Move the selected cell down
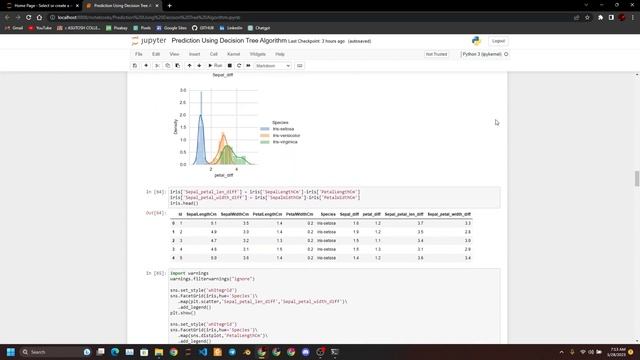The width and height of the screenshot is (640, 360). tap(199, 66)
